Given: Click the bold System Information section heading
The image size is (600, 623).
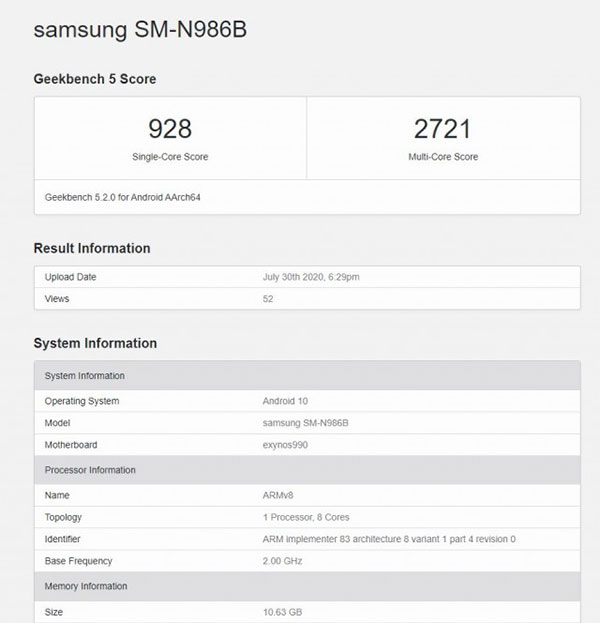Looking at the screenshot, I should tap(95, 343).
